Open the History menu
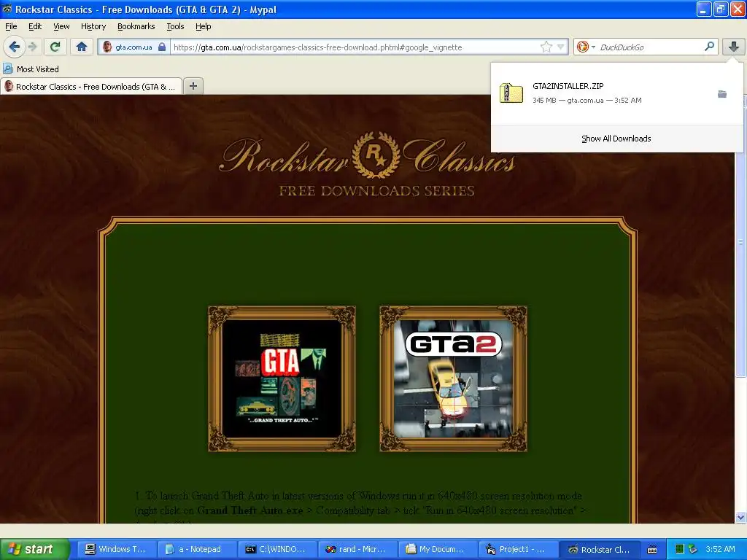Viewport: 747px width, 560px height. 93,26
